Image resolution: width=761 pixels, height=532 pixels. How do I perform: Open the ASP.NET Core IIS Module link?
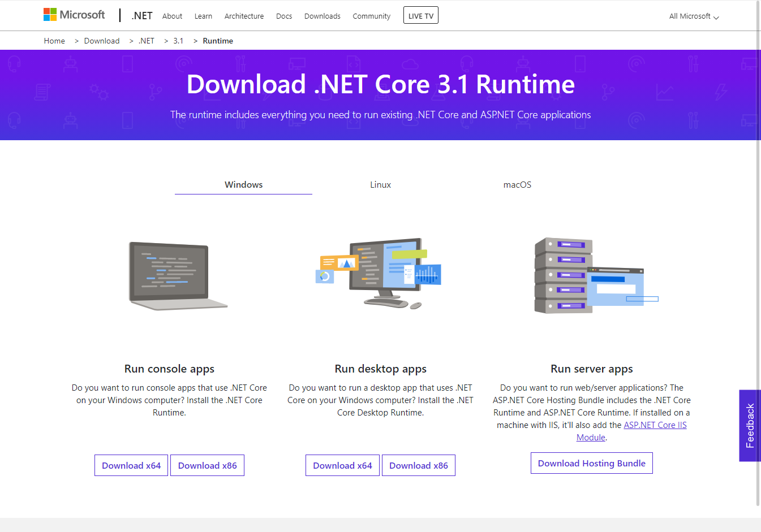[x=655, y=425]
